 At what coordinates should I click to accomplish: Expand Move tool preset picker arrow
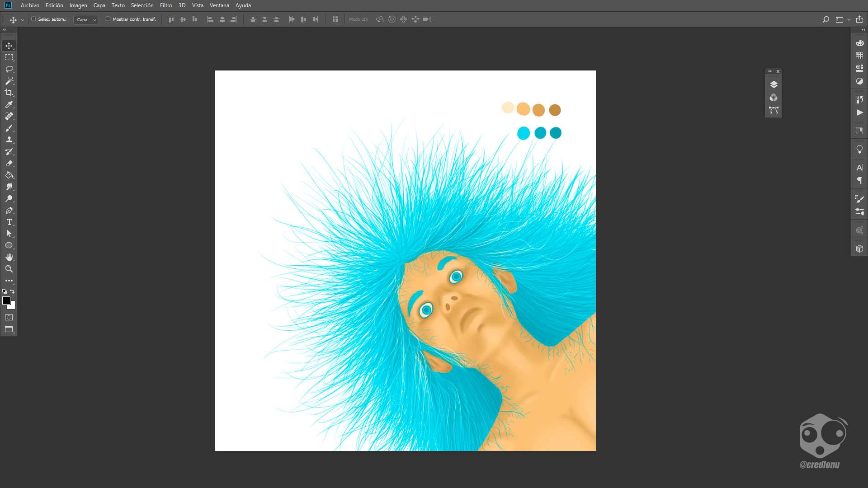22,20
